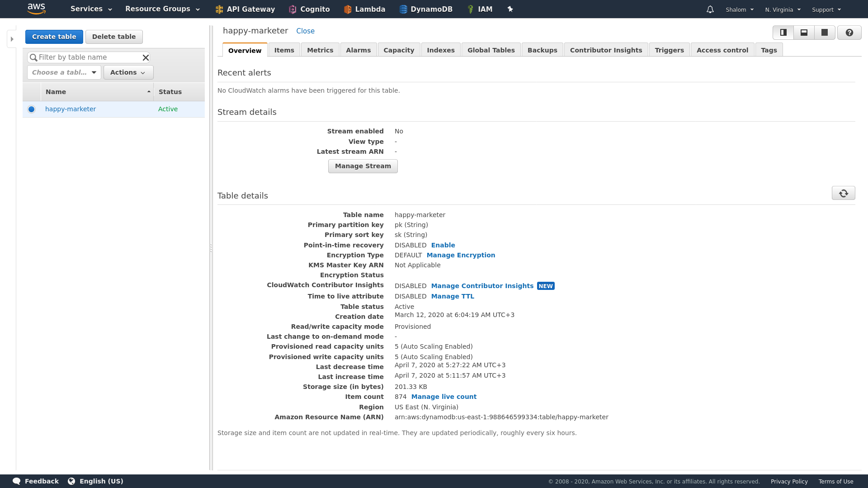Image resolution: width=868 pixels, height=488 pixels.
Task: Open the Cognito service icon in navigation bar
Action: (x=294, y=9)
